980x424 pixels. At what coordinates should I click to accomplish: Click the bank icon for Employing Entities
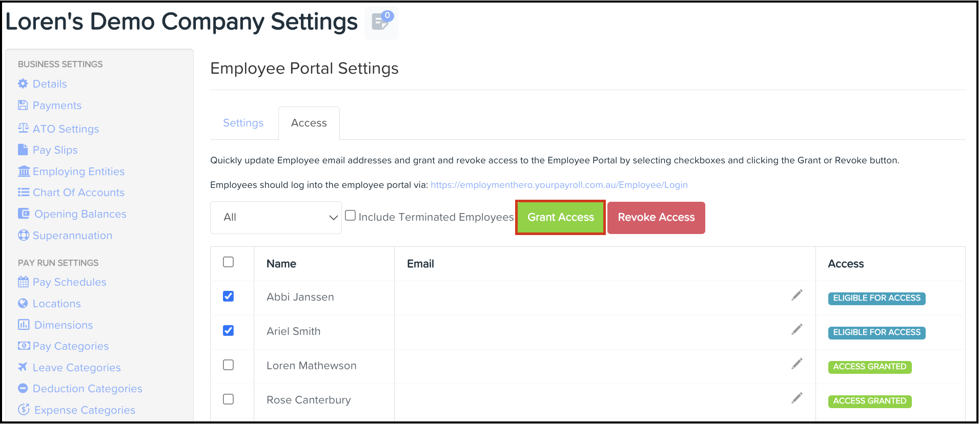coord(24,171)
